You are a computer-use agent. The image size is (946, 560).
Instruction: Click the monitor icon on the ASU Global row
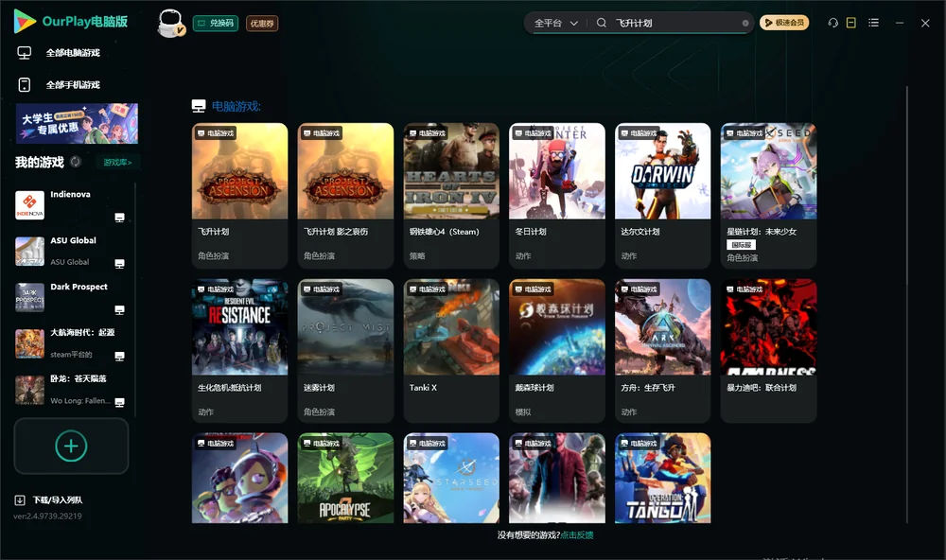[x=119, y=264]
